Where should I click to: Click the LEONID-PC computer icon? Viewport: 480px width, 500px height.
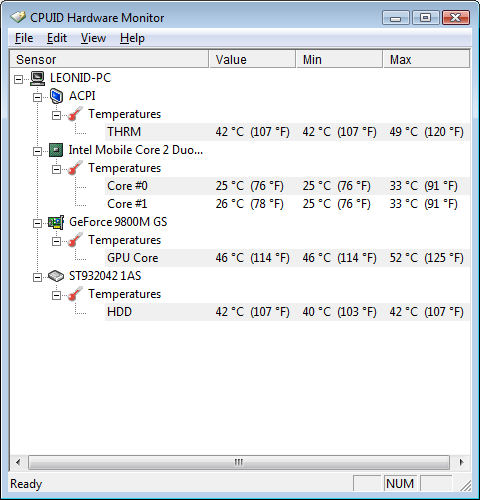[x=37, y=78]
